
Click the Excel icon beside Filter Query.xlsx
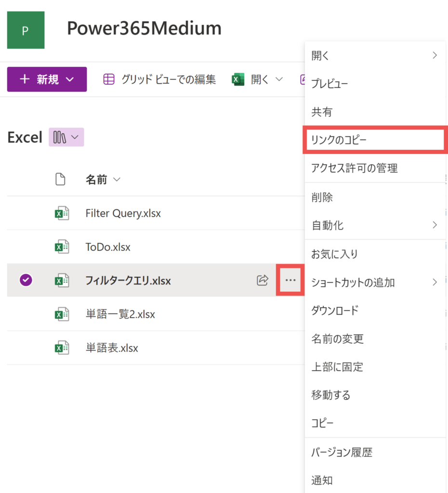tap(62, 213)
